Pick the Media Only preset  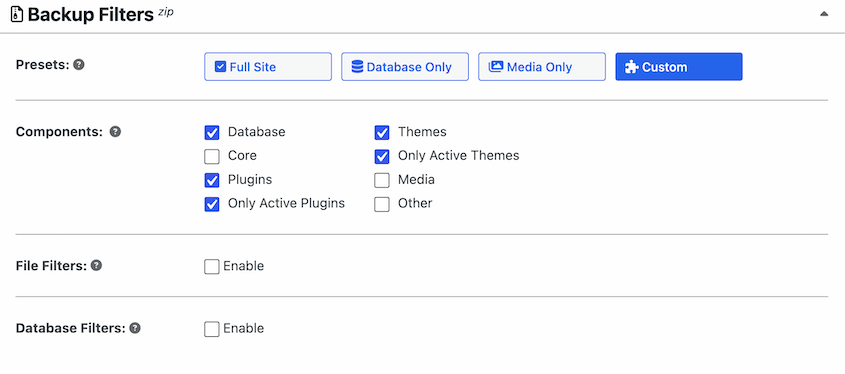(x=542, y=67)
